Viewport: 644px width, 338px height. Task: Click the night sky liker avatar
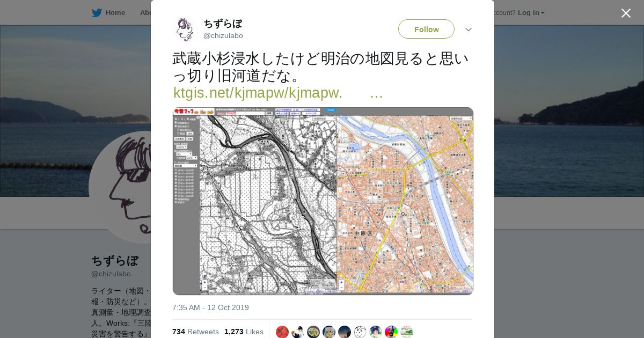[x=345, y=332]
